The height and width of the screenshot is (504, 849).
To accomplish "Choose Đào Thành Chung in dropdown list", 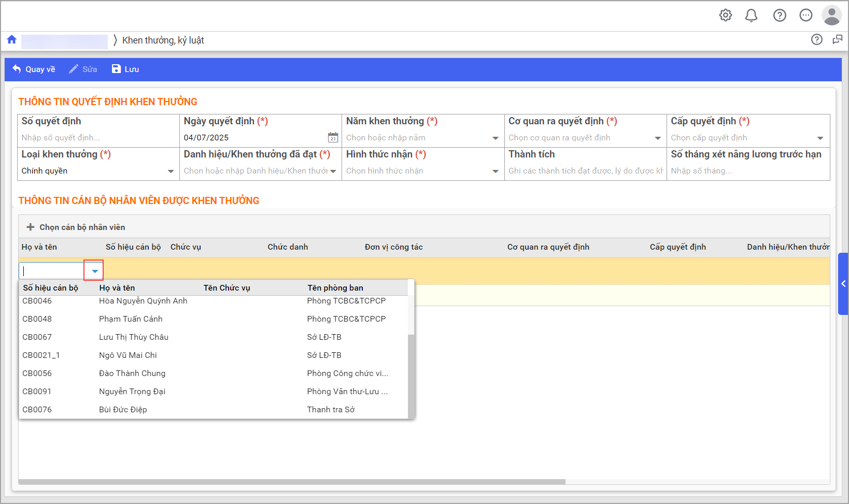I will 132,373.
